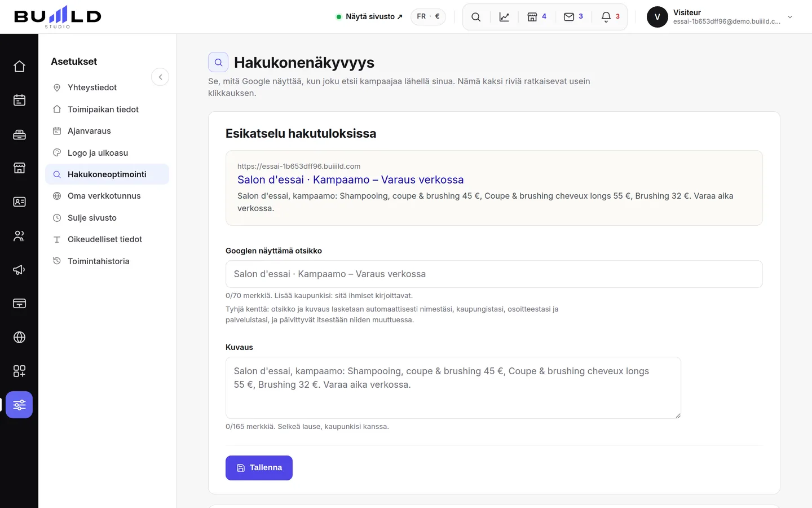
Task: Select Hakukoneoptimointi menu item
Action: click(x=107, y=174)
